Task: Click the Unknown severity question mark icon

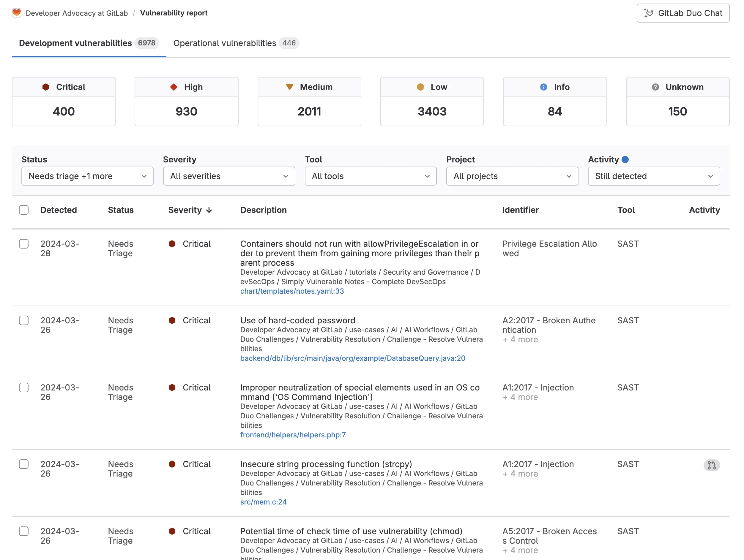Action: click(x=655, y=87)
